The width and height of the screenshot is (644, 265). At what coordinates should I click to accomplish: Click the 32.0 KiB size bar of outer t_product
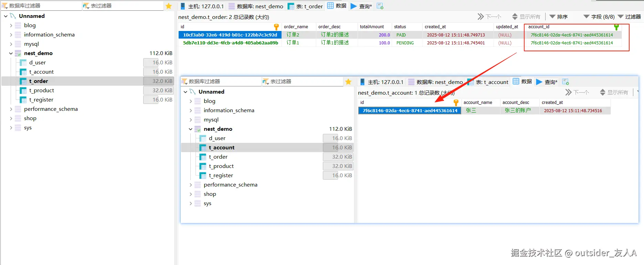pyautogui.click(x=158, y=91)
